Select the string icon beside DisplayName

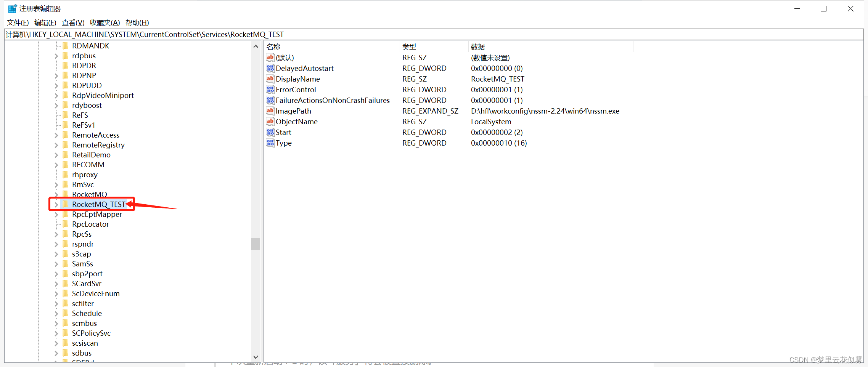[270, 79]
